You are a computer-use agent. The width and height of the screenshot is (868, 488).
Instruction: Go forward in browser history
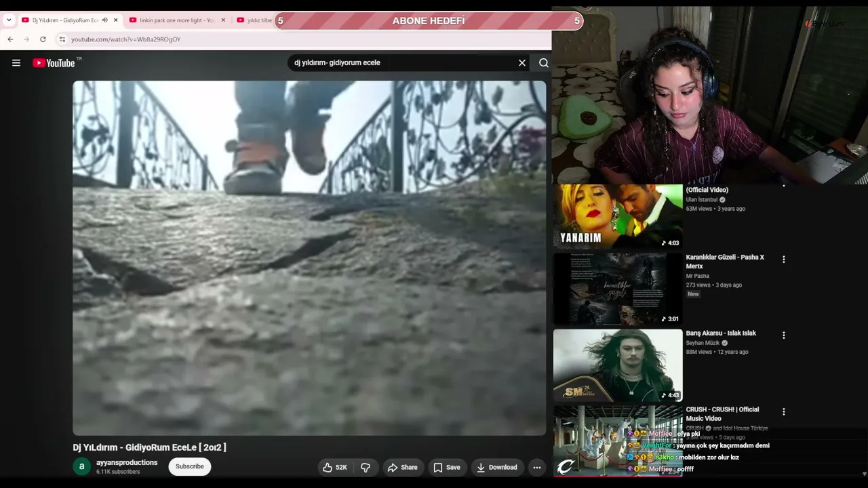(26, 39)
